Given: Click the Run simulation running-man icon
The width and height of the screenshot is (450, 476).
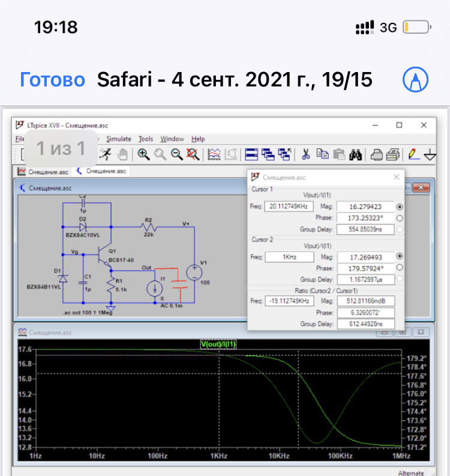Looking at the screenshot, I should coord(106,154).
